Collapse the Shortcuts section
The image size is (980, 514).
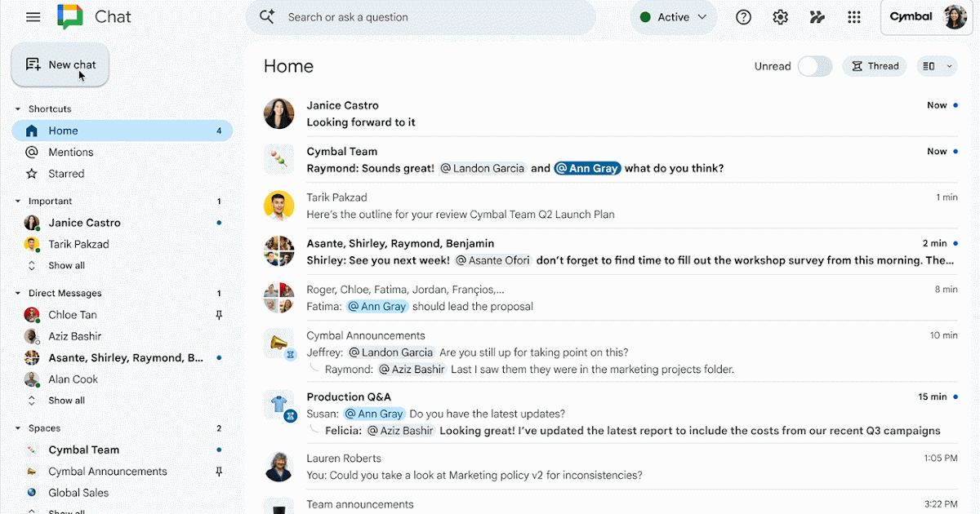pyautogui.click(x=18, y=109)
